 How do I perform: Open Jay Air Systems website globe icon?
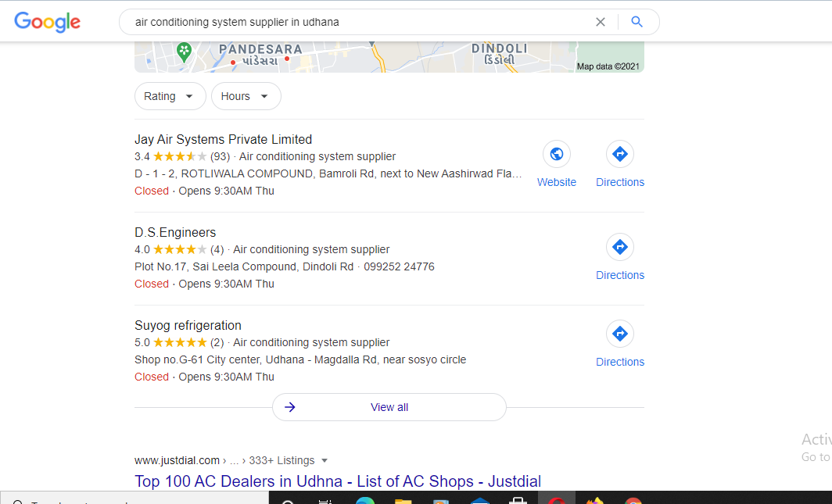pyautogui.click(x=557, y=154)
